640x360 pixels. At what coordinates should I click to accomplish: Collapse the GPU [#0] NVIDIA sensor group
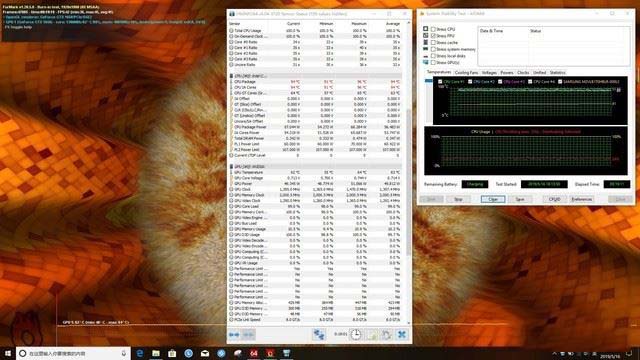point(231,167)
